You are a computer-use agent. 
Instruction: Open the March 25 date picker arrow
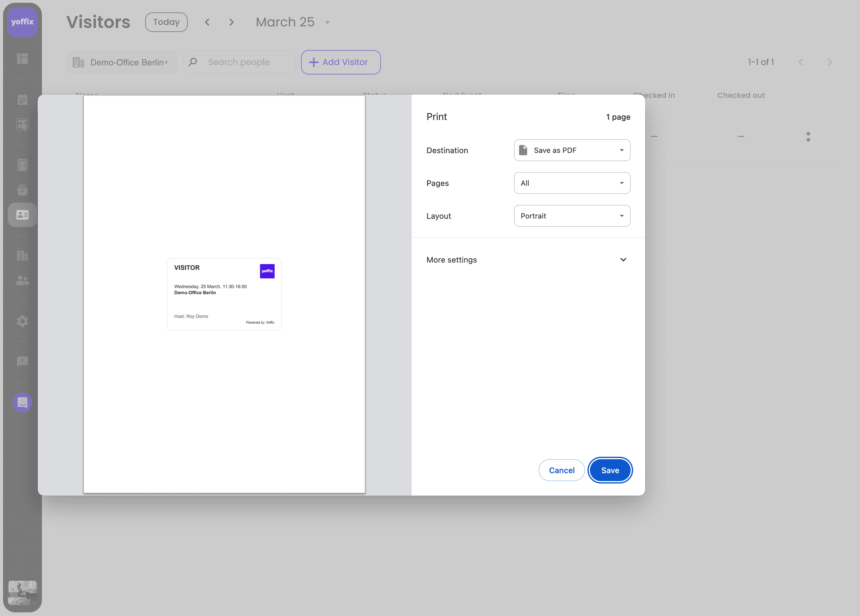(x=327, y=22)
